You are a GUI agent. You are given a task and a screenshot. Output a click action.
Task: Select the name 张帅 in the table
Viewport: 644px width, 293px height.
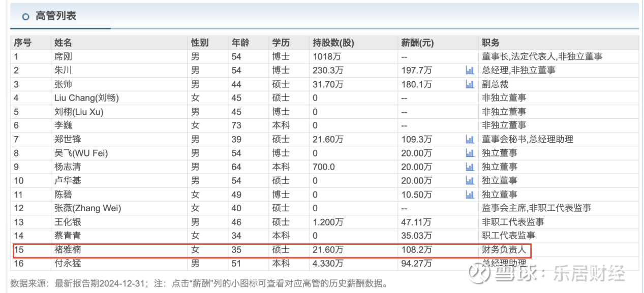point(63,84)
